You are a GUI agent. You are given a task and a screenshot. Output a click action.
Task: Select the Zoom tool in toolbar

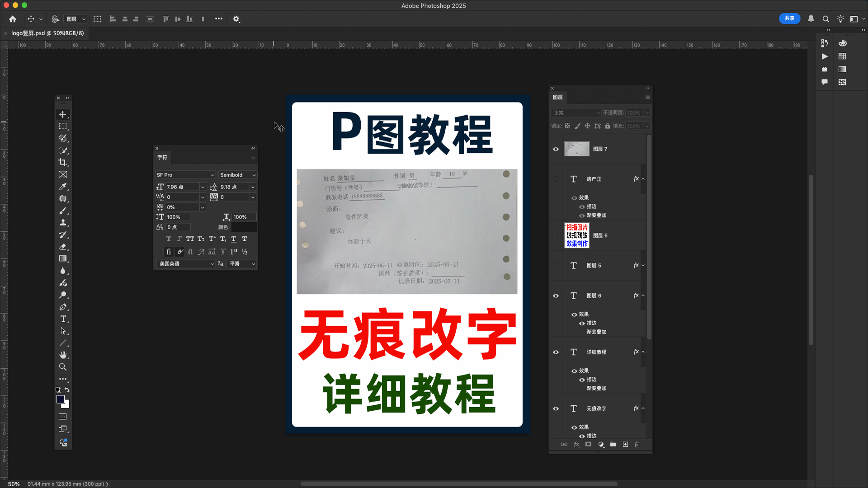pyautogui.click(x=63, y=367)
